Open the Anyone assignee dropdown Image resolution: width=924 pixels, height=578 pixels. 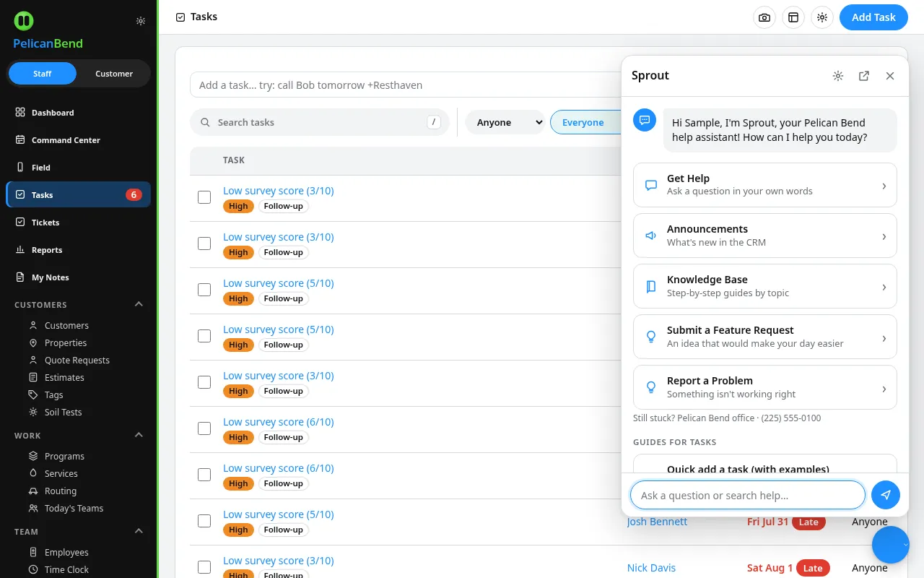[x=505, y=122]
